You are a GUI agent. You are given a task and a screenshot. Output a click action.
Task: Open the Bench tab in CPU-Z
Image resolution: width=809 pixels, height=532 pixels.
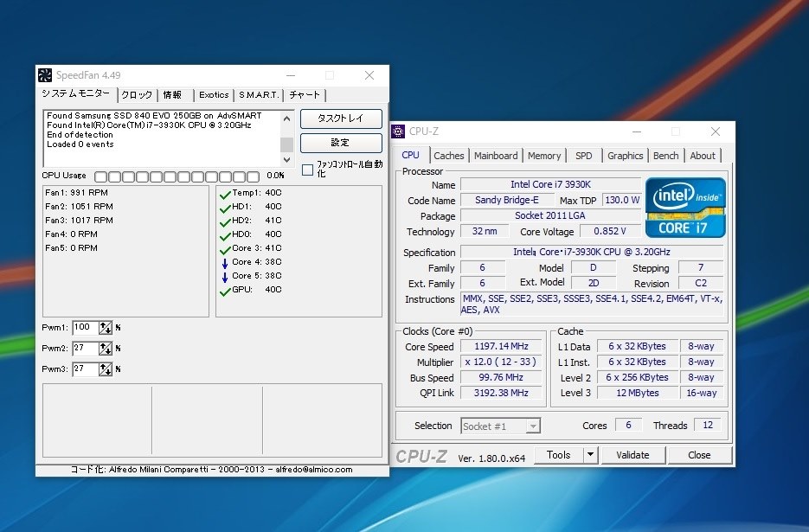665,156
